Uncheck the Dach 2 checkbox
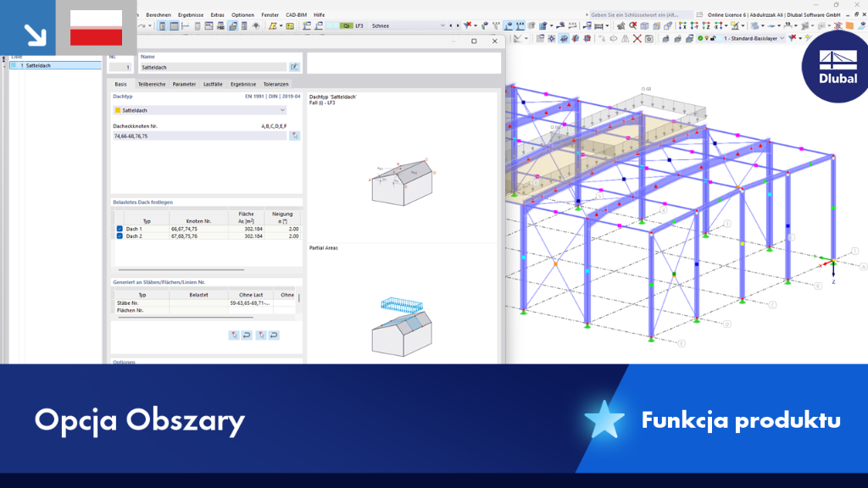The image size is (868, 488). (120, 236)
